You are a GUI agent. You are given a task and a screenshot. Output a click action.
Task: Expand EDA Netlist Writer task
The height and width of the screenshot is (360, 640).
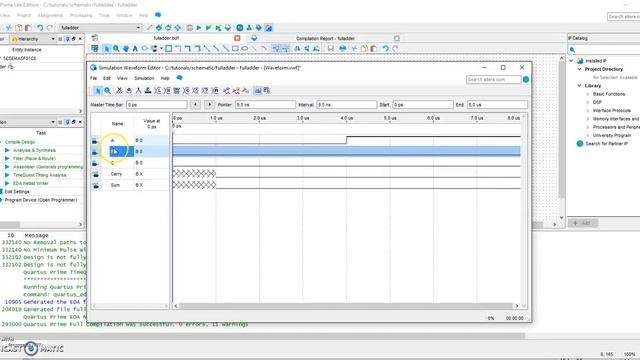pyautogui.click(x=7, y=183)
